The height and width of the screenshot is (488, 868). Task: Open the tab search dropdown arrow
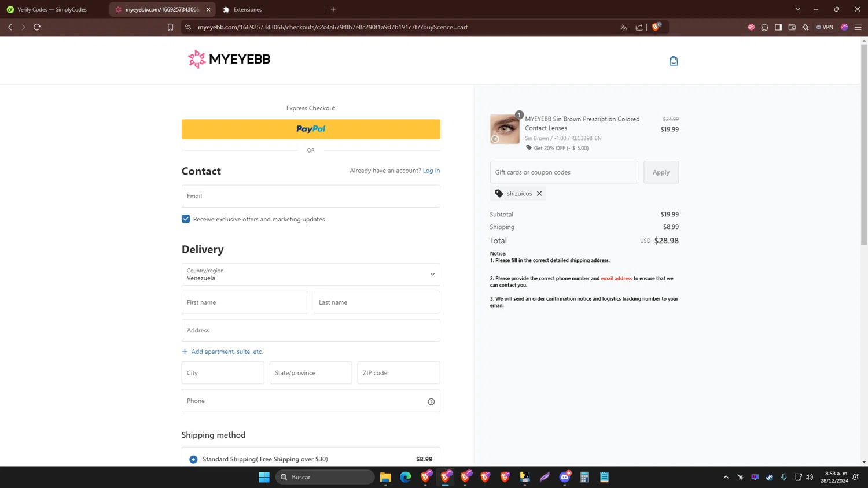pos(798,9)
